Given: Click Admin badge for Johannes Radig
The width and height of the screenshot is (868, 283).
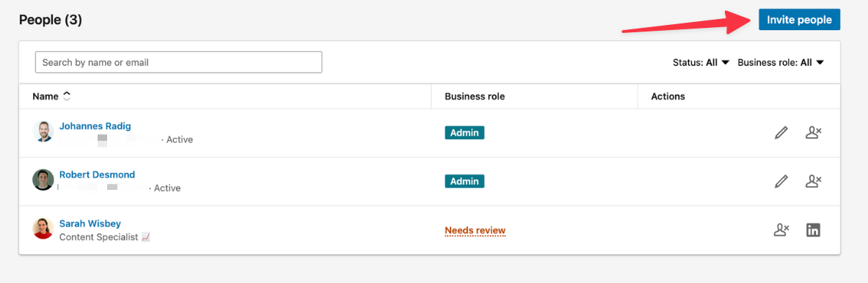Looking at the screenshot, I should [x=464, y=133].
